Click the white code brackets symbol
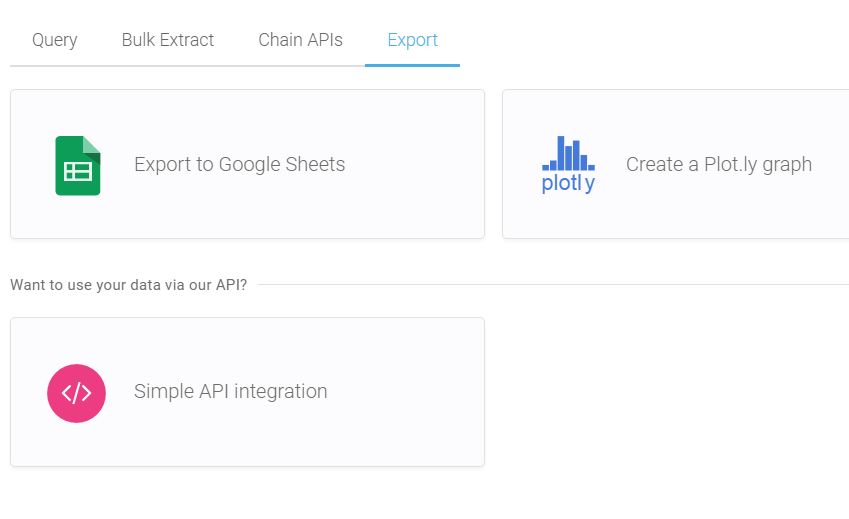The width and height of the screenshot is (849, 519). (x=76, y=393)
